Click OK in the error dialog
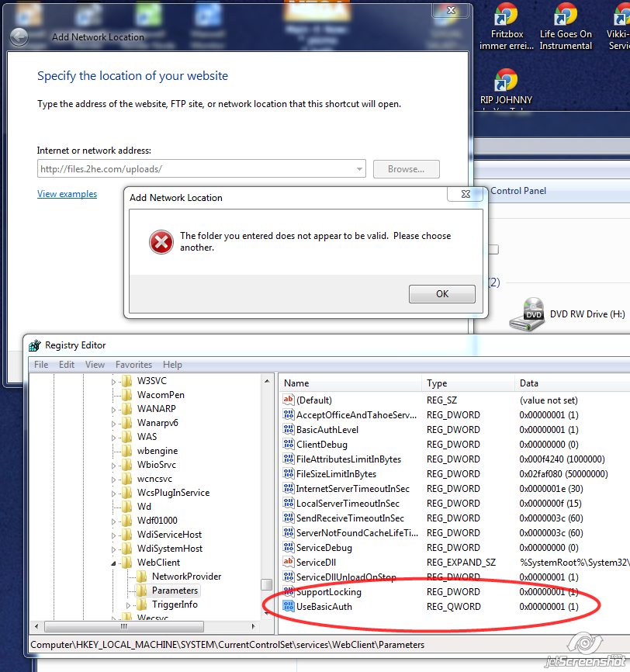 pos(442,294)
